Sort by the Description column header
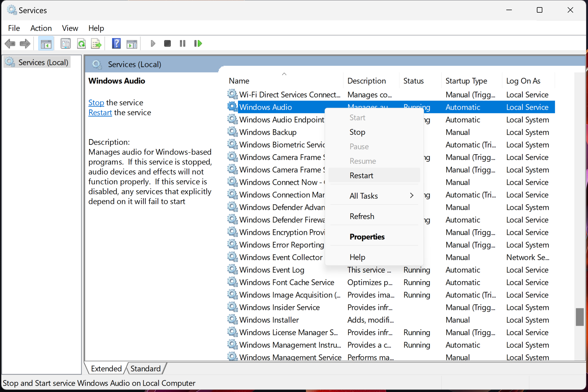 point(371,81)
